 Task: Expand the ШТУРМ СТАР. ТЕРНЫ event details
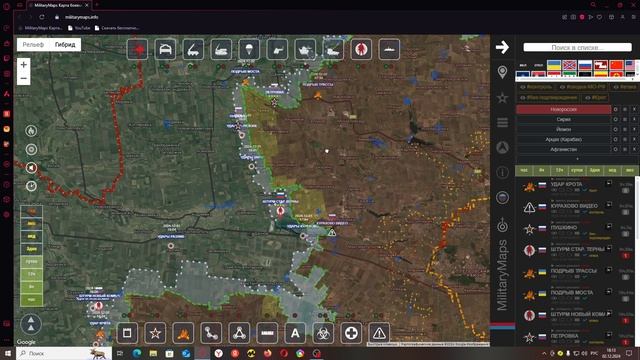click(609, 248)
